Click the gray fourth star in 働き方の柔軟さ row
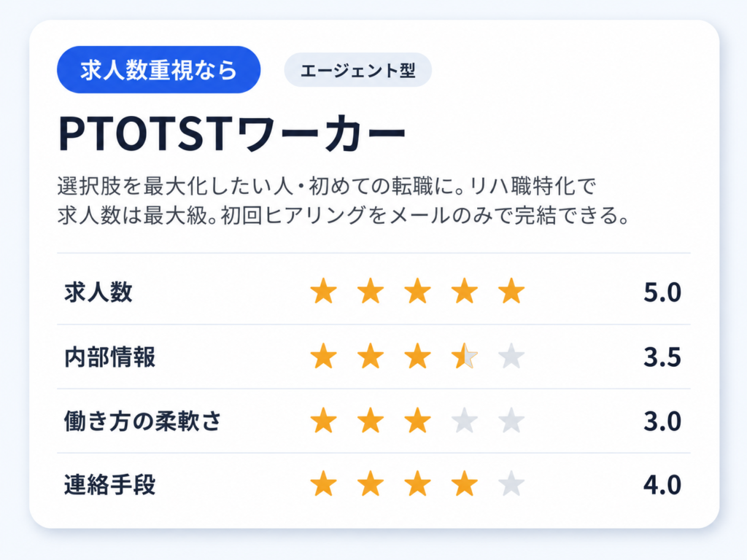747x560 pixels. point(465,421)
